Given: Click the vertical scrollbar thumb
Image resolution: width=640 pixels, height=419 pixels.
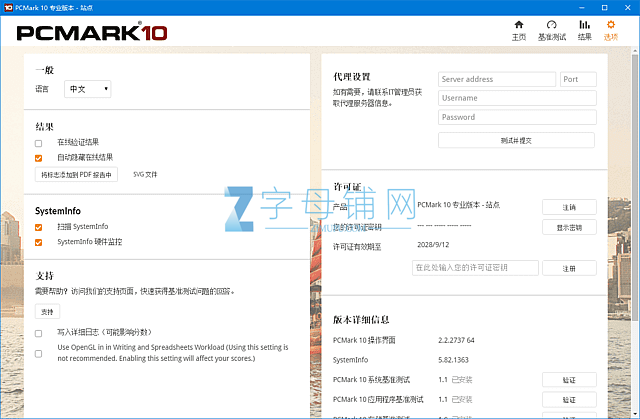Looking at the screenshot, I should click(635, 186).
